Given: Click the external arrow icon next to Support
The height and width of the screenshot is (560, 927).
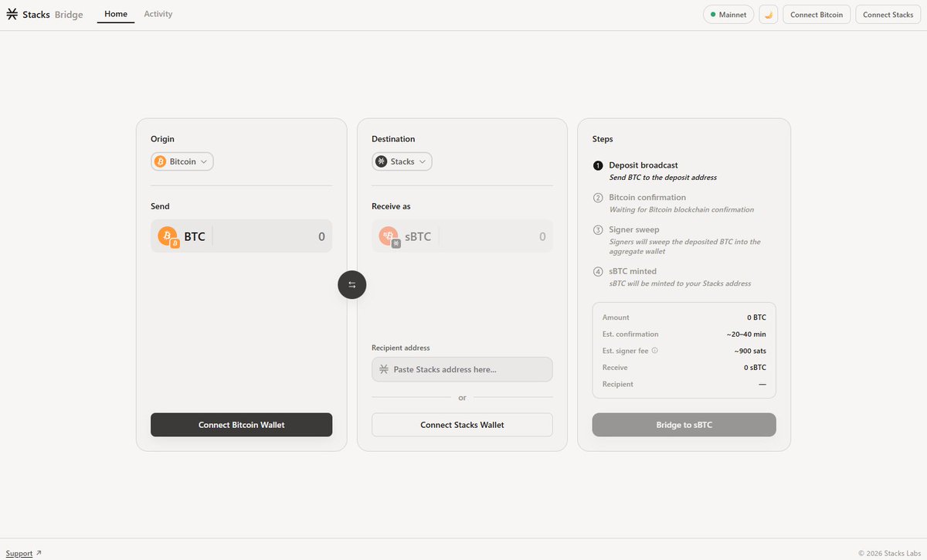Looking at the screenshot, I should click(x=39, y=553).
